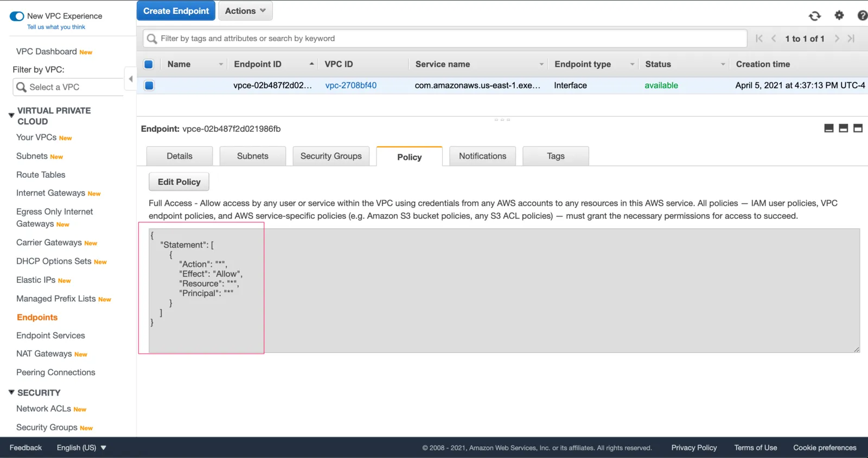868x458 pixels.
Task: Uncheck the vpce-02b487f2d02 endpoint row checkbox
Action: (149, 85)
